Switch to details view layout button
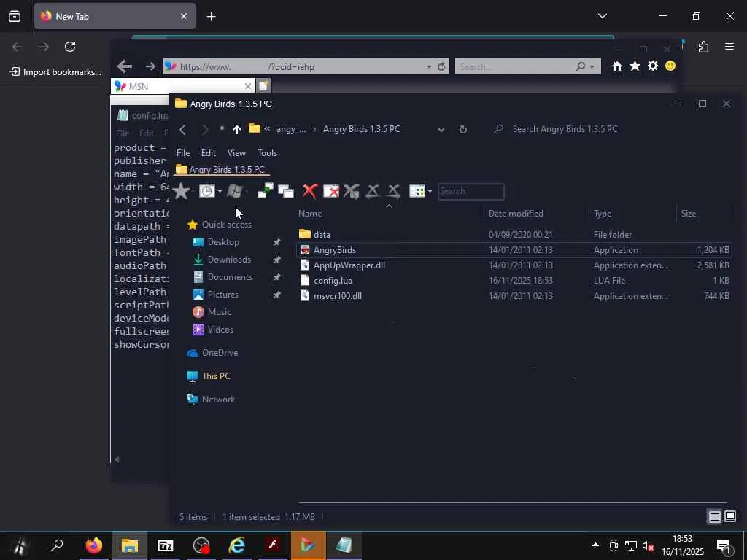The image size is (747, 560). (715, 517)
